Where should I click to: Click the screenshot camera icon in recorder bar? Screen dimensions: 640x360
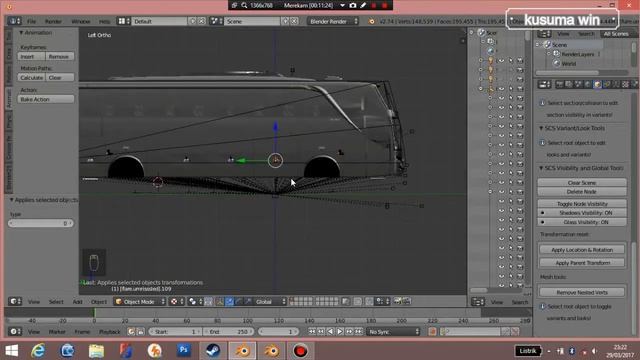tap(353, 5)
